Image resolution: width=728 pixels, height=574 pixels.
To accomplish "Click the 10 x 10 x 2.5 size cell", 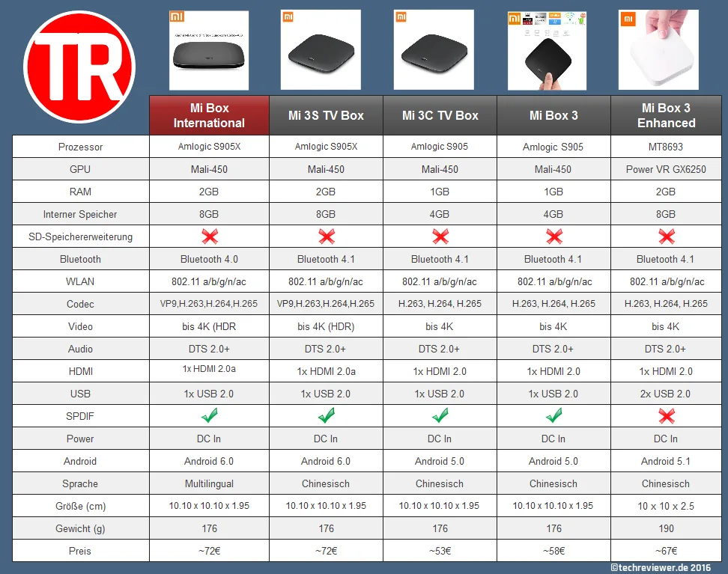I will point(666,506).
